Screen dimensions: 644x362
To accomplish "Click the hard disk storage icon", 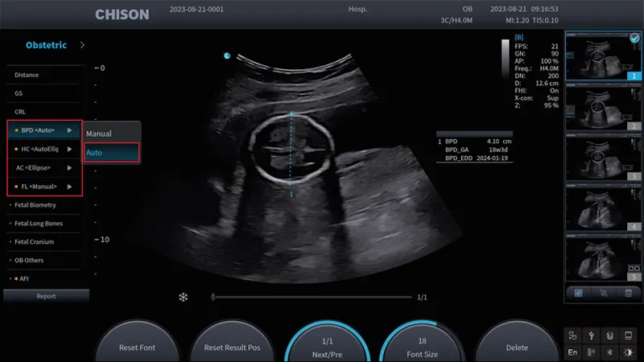I will point(629,335).
